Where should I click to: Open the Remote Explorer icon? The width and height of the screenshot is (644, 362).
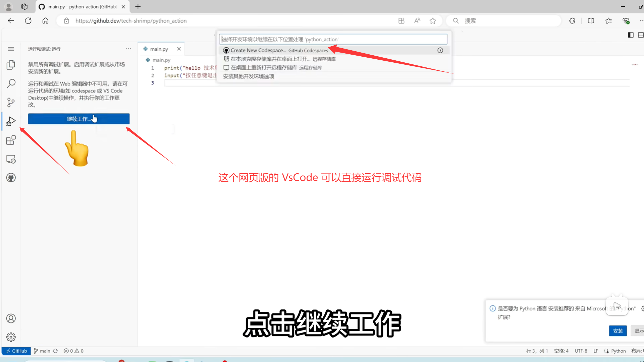11,159
